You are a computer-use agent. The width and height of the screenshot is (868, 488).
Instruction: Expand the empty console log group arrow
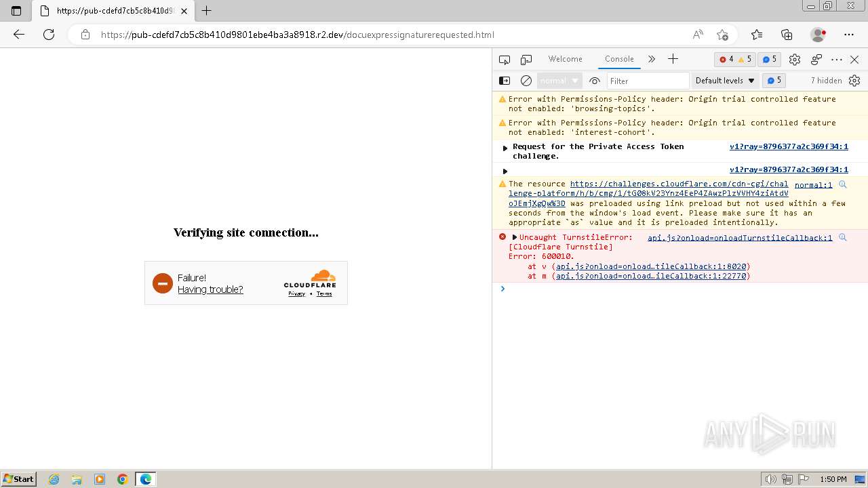point(505,171)
